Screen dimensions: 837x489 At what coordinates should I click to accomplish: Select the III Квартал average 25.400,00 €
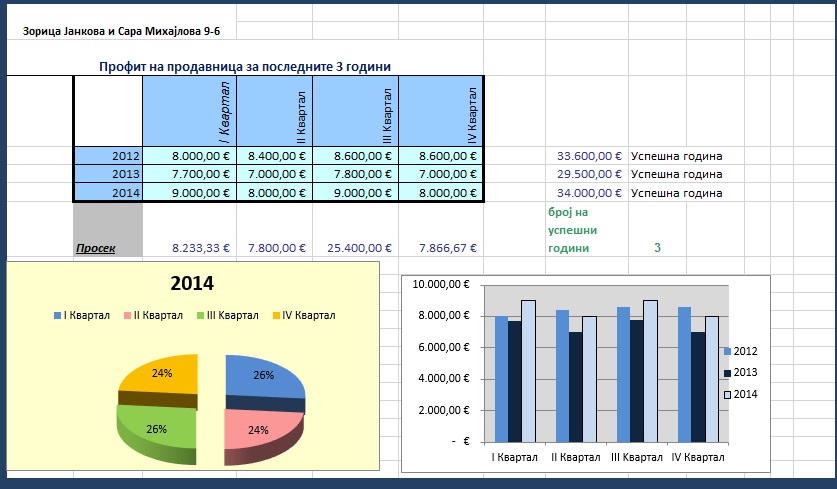tap(359, 248)
